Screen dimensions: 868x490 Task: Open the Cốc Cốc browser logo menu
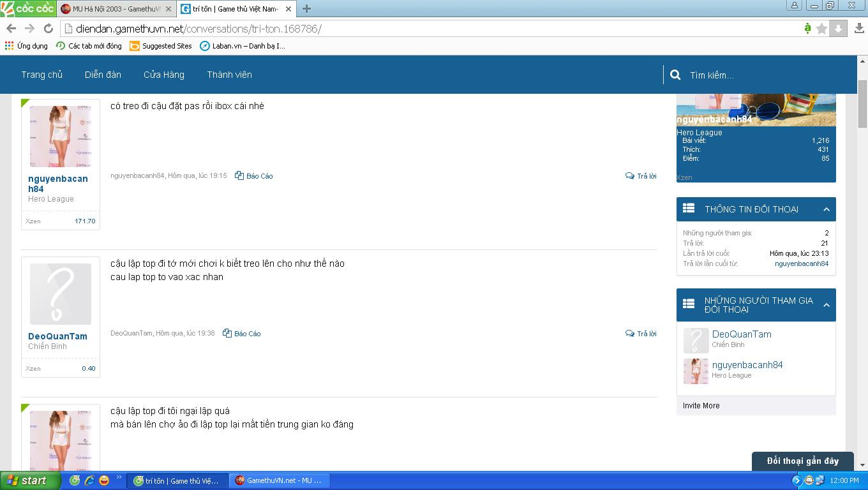click(x=28, y=8)
